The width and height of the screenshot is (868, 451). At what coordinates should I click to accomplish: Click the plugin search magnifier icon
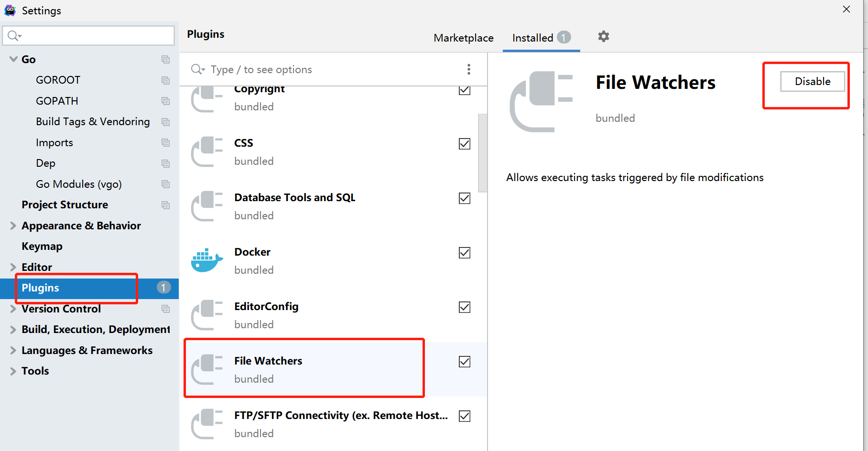[x=198, y=69]
